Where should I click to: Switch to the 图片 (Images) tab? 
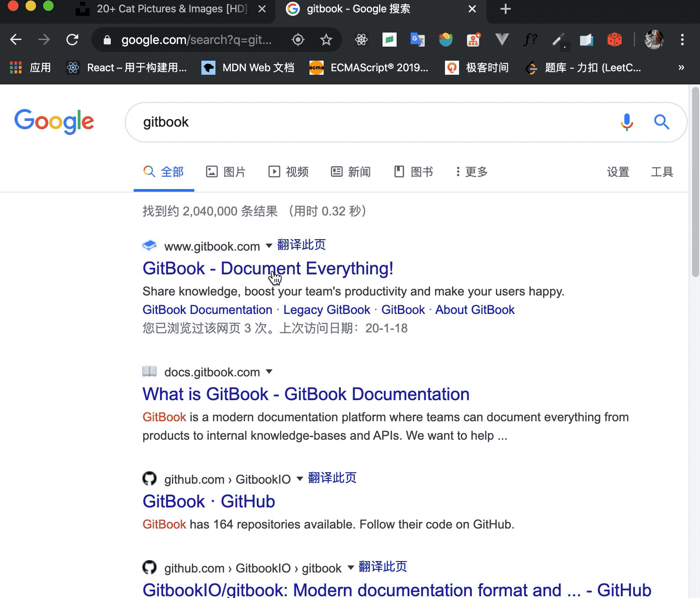[x=226, y=172]
